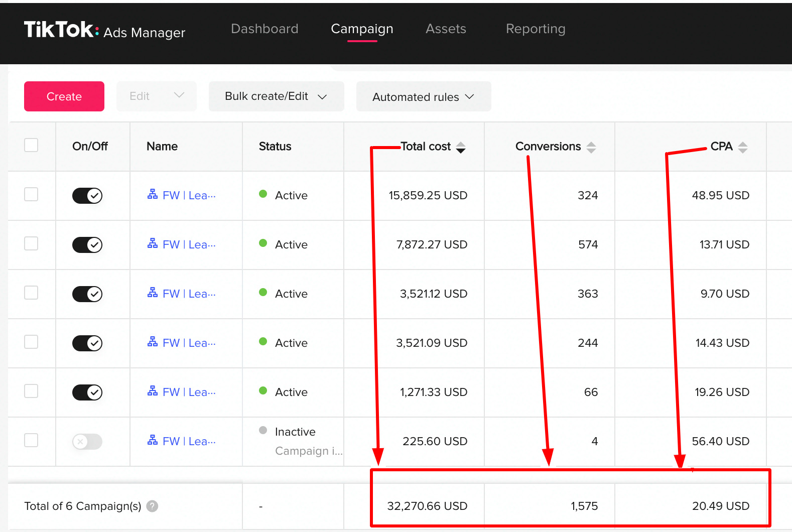Open the Assets tab
This screenshot has height=532, width=792.
(446, 29)
